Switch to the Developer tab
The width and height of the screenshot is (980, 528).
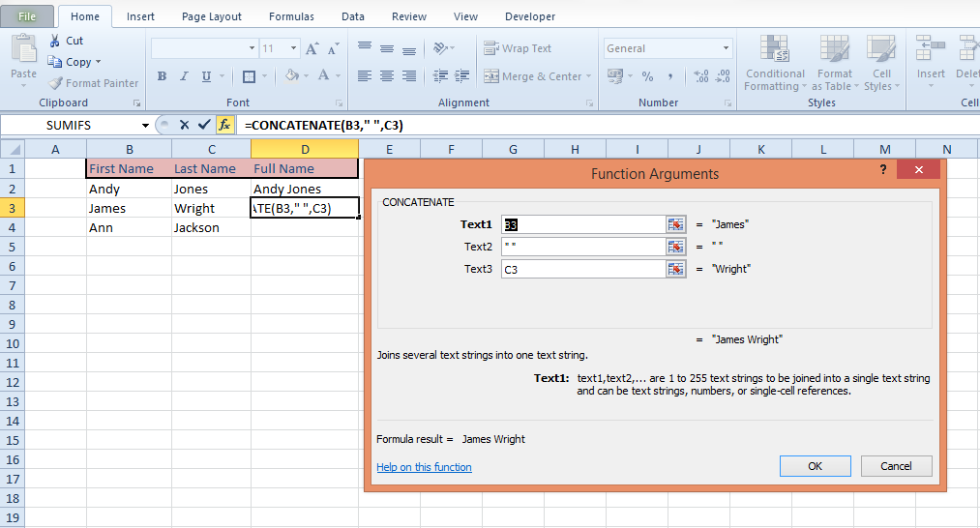[x=530, y=16]
